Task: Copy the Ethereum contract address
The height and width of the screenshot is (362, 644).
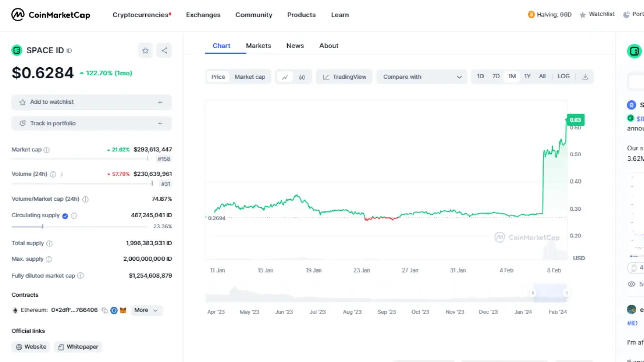Action: pyautogui.click(x=104, y=310)
